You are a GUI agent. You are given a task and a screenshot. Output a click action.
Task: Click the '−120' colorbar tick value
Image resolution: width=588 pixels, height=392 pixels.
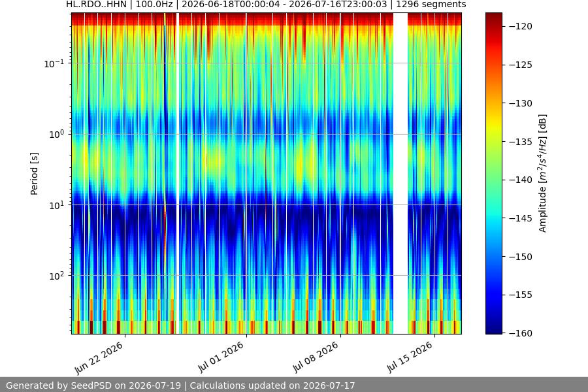click(521, 26)
